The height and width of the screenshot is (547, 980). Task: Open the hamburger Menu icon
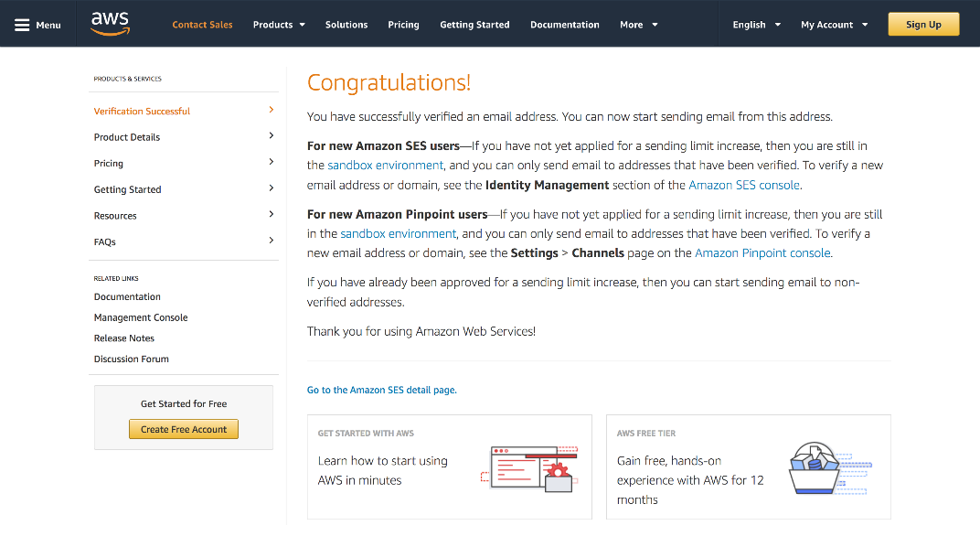pyautogui.click(x=22, y=25)
